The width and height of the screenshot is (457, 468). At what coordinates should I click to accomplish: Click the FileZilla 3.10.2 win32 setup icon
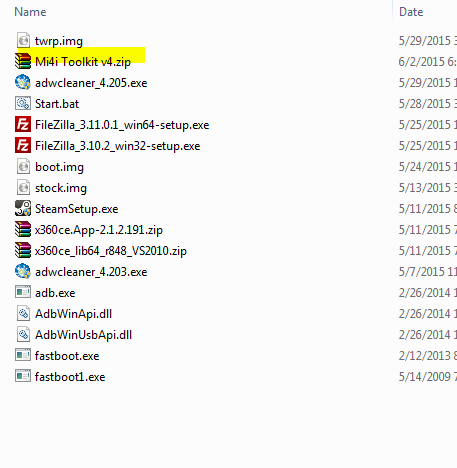(23, 145)
